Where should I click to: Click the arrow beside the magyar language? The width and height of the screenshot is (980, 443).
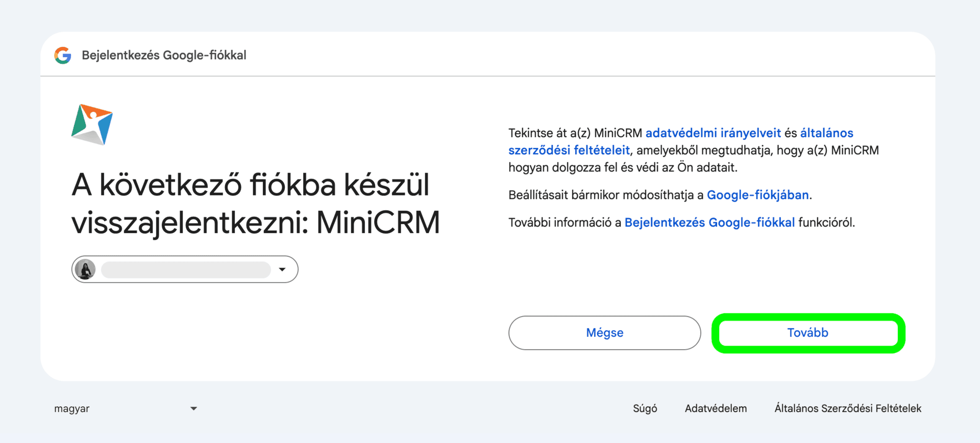click(x=193, y=408)
